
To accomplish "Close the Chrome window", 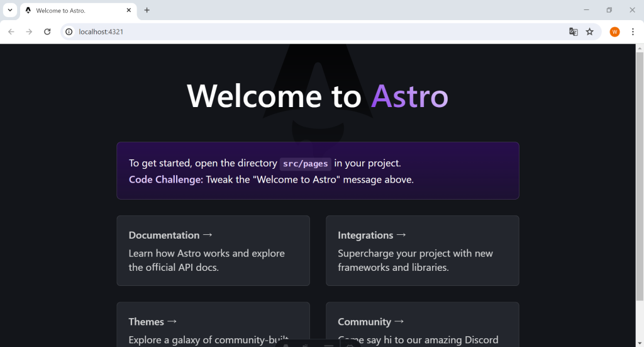I will coord(632,10).
